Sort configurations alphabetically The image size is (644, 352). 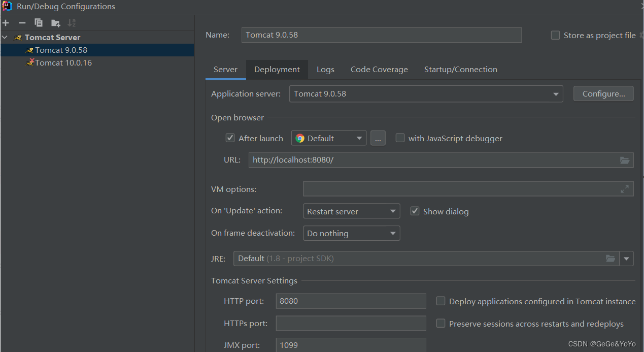coord(72,23)
